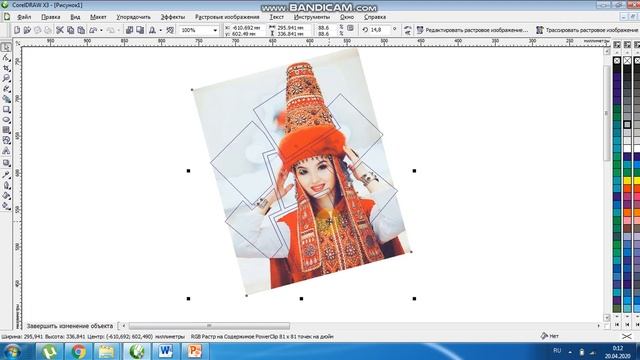Select the Basic Shapes tool
Screen dimensions: 640x360
pos(6,140)
